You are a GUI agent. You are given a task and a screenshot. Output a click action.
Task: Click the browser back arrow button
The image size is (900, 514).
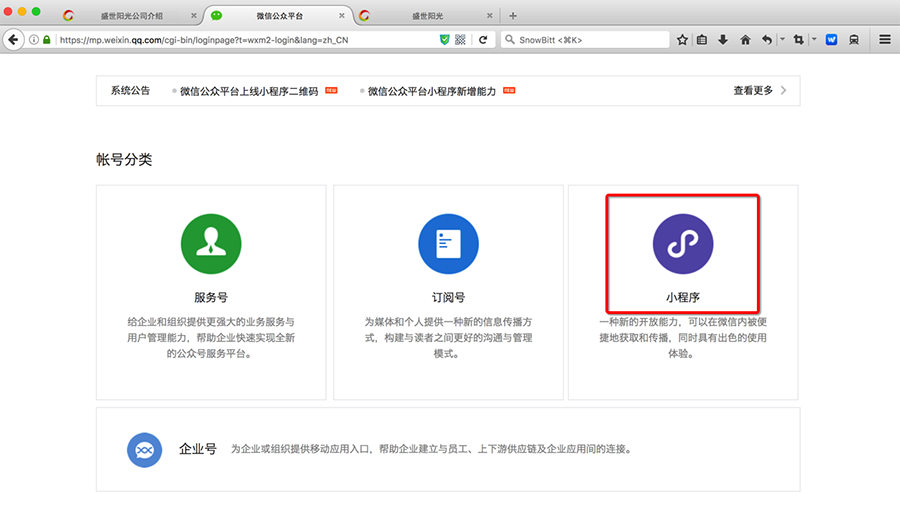13,40
